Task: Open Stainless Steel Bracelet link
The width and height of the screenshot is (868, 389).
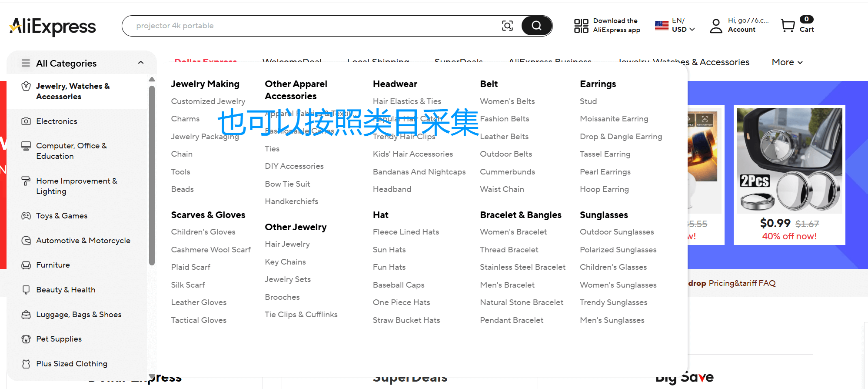Action: pyautogui.click(x=522, y=267)
